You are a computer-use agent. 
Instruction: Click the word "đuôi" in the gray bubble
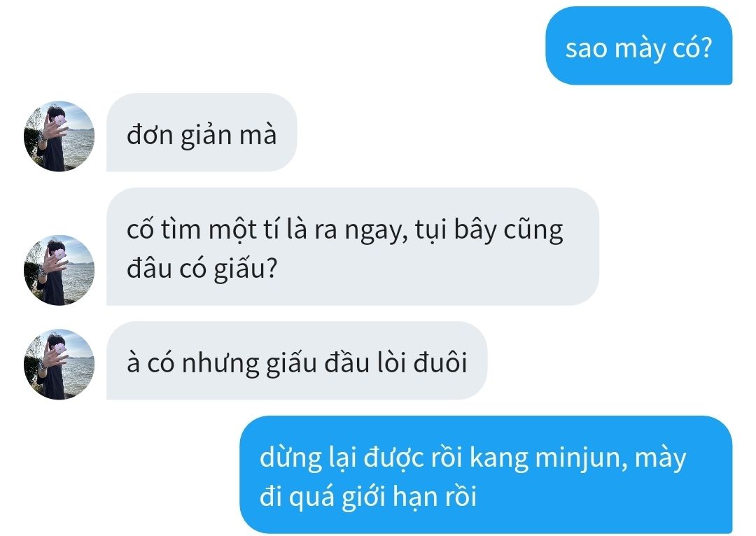coord(441,362)
